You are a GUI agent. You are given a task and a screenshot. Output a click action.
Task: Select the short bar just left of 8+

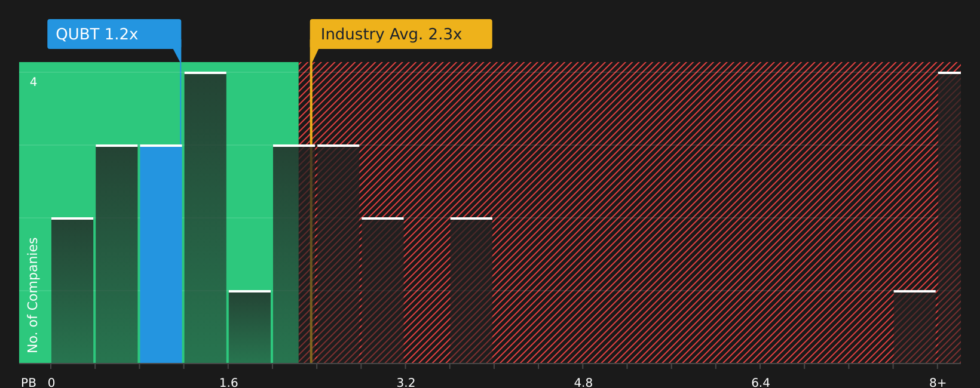click(915, 327)
